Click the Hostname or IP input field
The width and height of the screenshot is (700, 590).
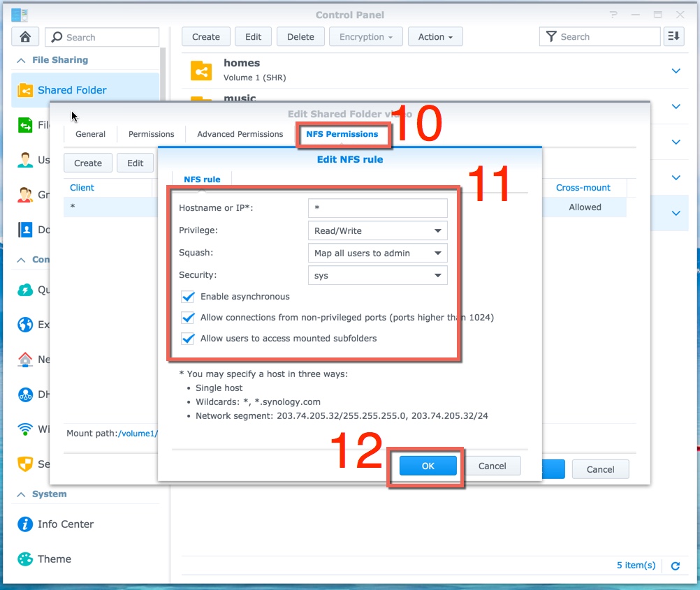click(377, 208)
